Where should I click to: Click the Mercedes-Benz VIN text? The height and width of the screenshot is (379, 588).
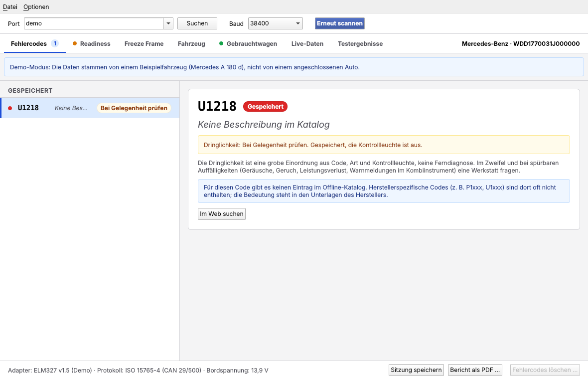tap(521, 43)
